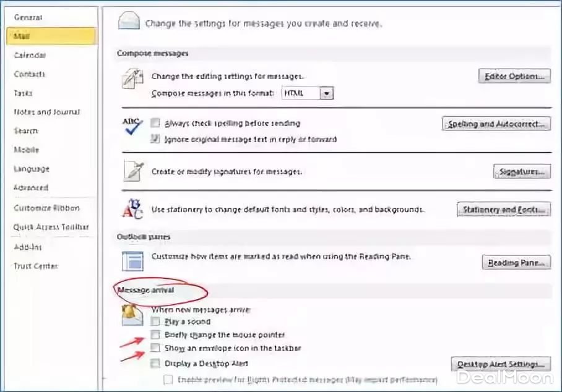
Task: Click the message arrival bell envelope icon
Action: pos(132,315)
